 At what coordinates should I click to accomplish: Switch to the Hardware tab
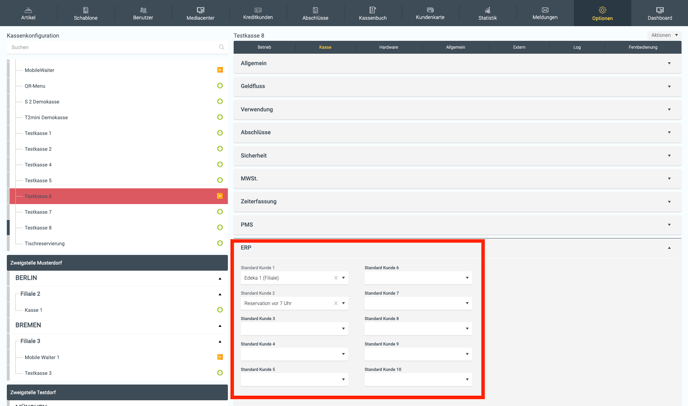click(x=389, y=47)
